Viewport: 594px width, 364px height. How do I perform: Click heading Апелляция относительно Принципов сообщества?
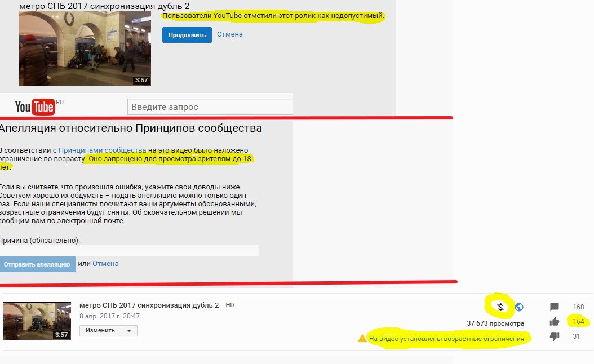(131, 128)
